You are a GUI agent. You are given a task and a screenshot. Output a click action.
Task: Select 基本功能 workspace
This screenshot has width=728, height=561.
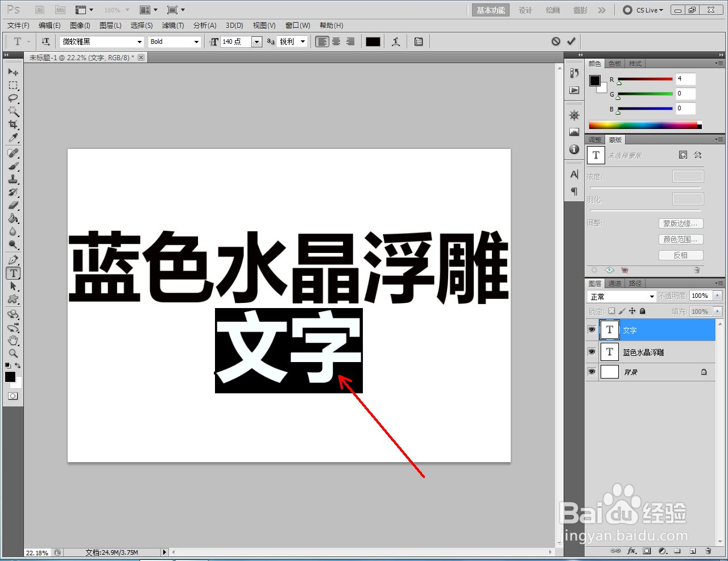click(491, 10)
